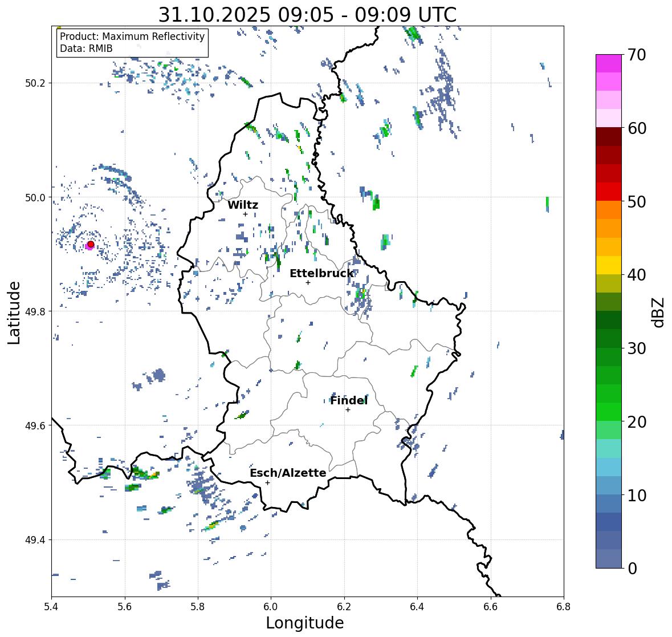Click the Findel location label
The width and height of the screenshot is (672, 637).
tap(349, 400)
